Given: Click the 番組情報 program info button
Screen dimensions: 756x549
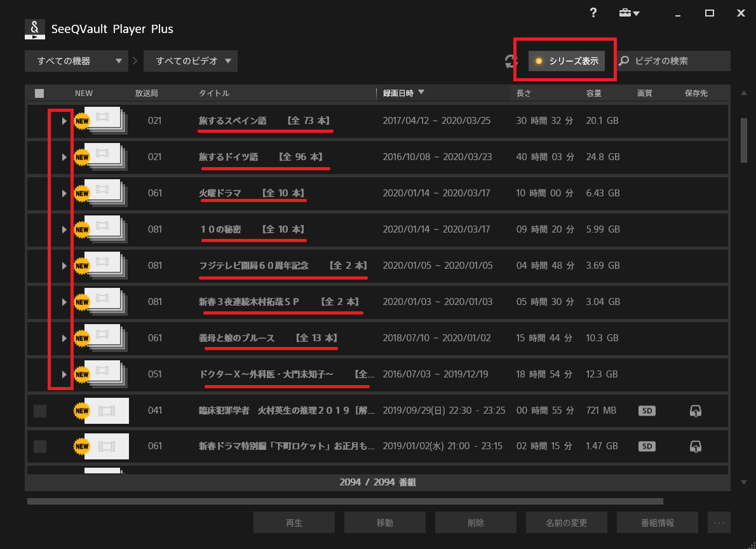Looking at the screenshot, I should [x=657, y=523].
